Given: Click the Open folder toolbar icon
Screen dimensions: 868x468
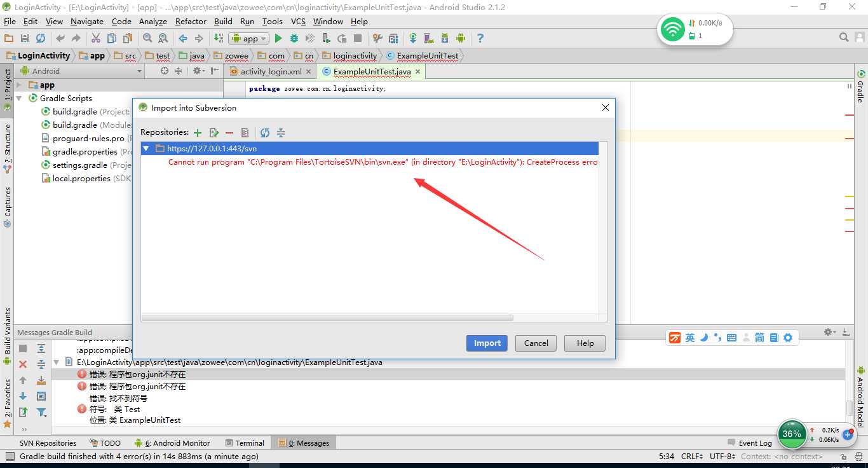Looking at the screenshot, I should pyautogui.click(x=9, y=38).
